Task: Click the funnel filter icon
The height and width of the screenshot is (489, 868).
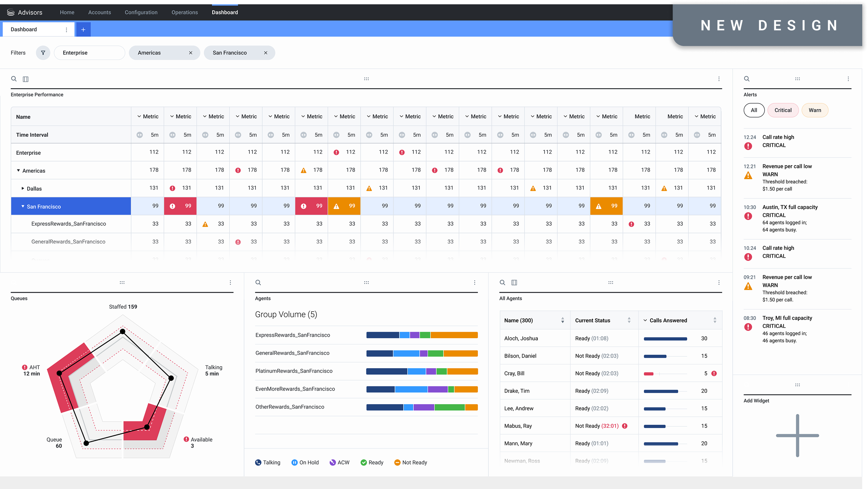Action: click(x=43, y=53)
